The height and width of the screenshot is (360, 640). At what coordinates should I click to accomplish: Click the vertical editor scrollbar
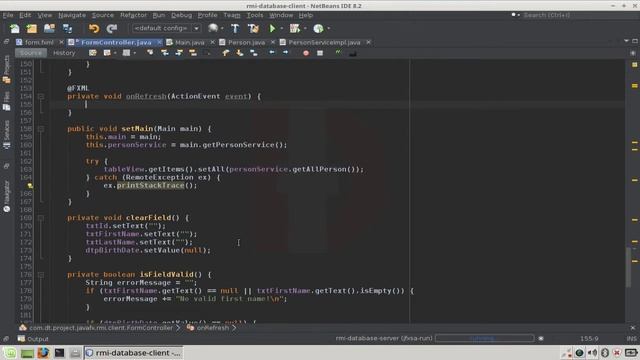pyautogui.click(x=629, y=267)
